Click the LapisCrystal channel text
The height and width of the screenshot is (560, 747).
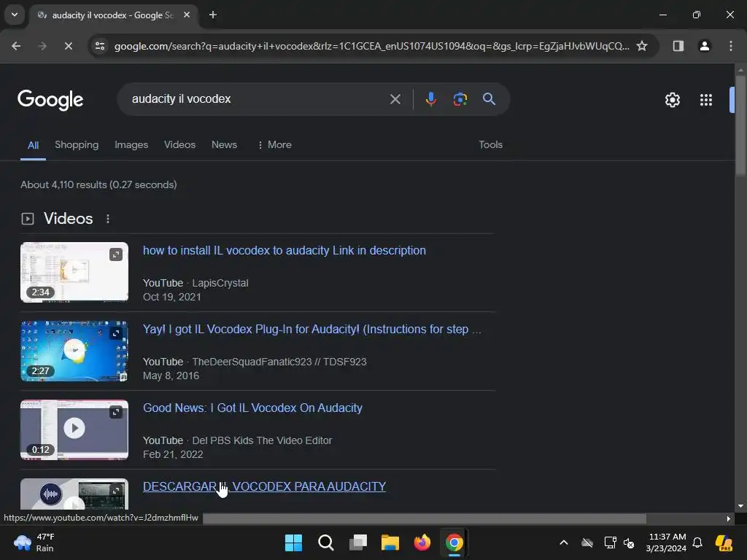[x=220, y=284]
